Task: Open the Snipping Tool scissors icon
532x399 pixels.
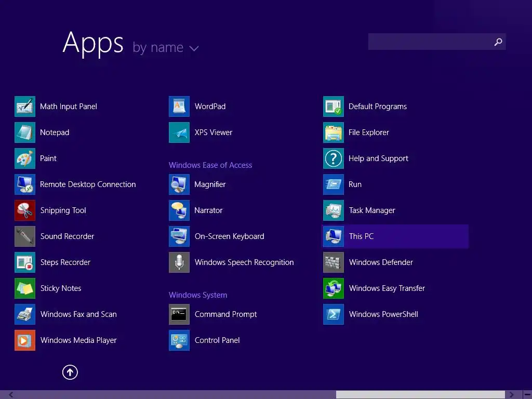Action: click(x=25, y=210)
